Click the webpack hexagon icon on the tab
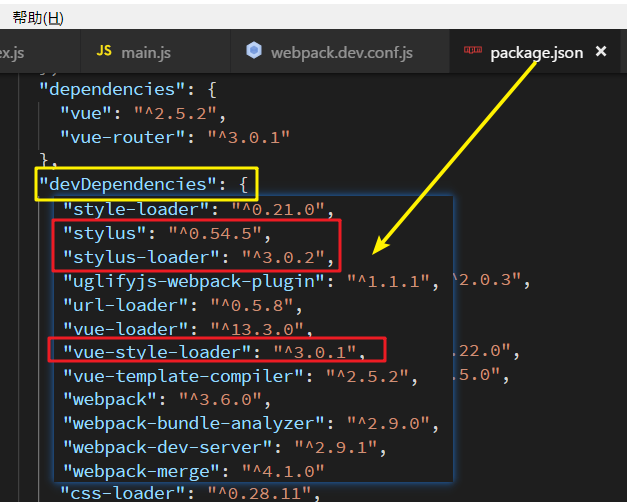This screenshot has width=627, height=502. coord(254,50)
